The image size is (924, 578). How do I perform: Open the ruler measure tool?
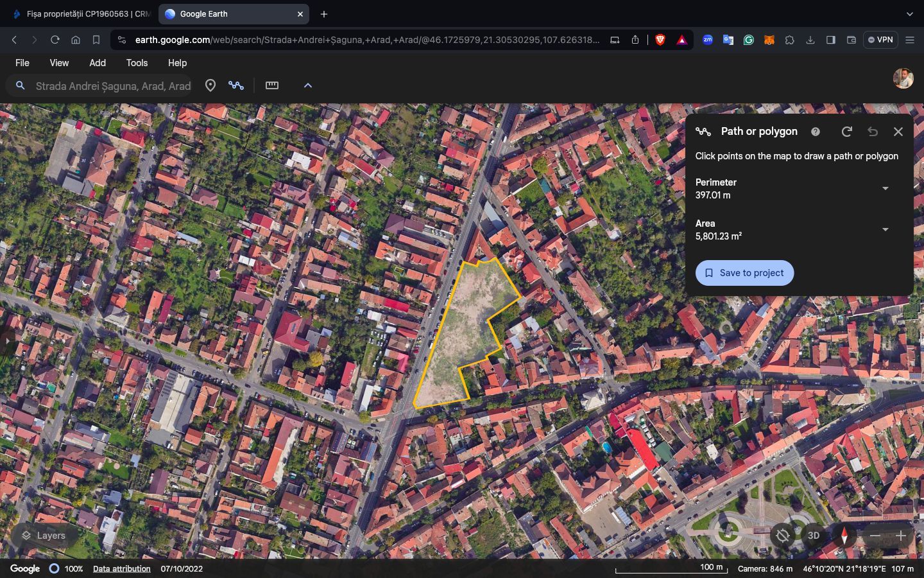point(272,85)
